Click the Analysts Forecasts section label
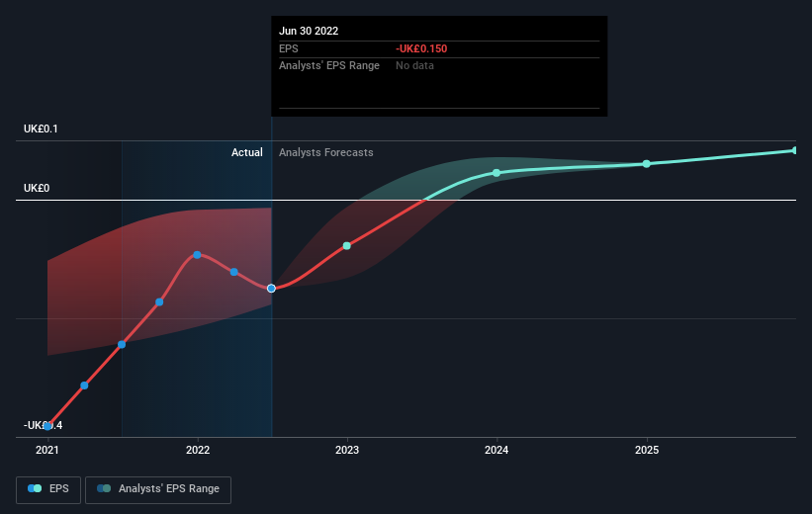 [x=326, y=152]
